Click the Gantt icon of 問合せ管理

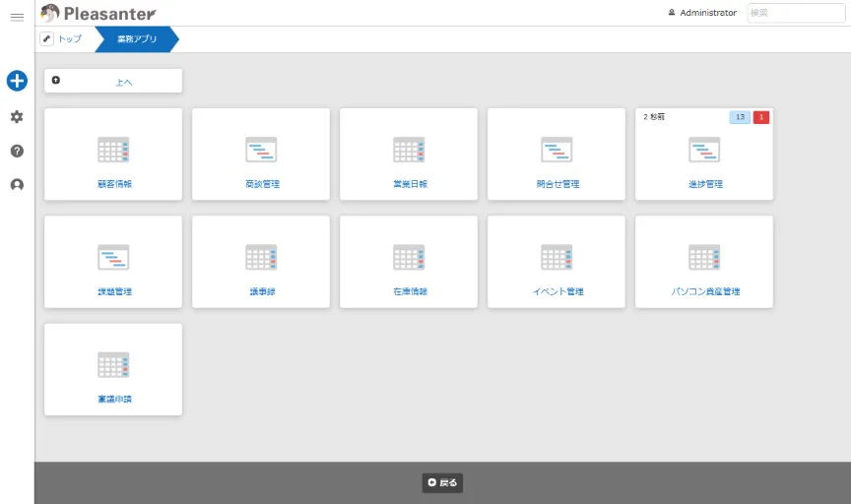click(556, 150)
